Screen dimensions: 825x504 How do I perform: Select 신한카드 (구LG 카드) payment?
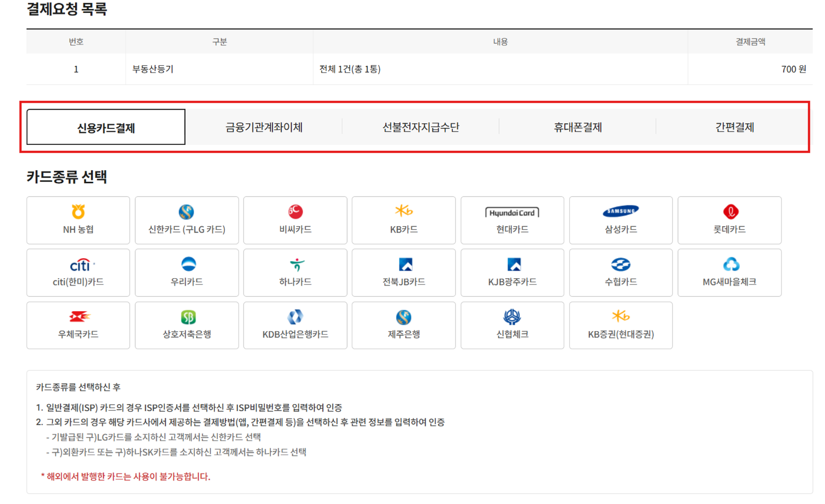coord(186,220)
